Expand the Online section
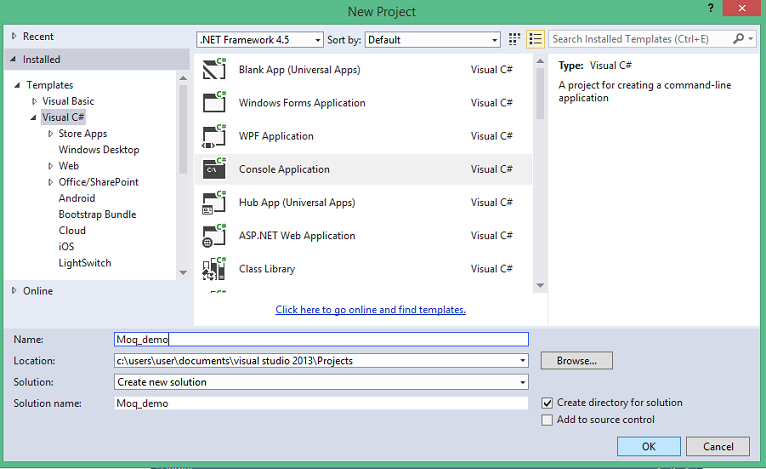This screenshot has height=469, width=766. click(x=14, y=291)
